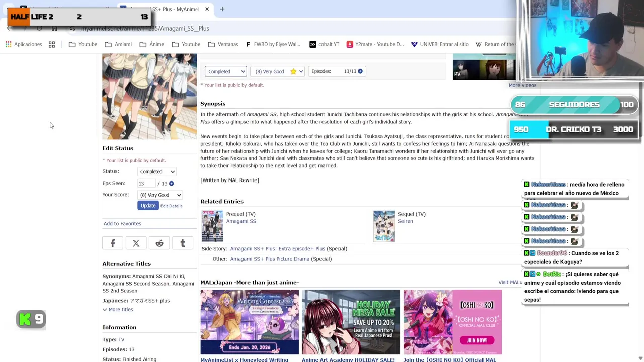Open the Y2mate Youtube D... bookmark
Image resolution: width=644 pixels, height=362 pixels.
[375, 44]
